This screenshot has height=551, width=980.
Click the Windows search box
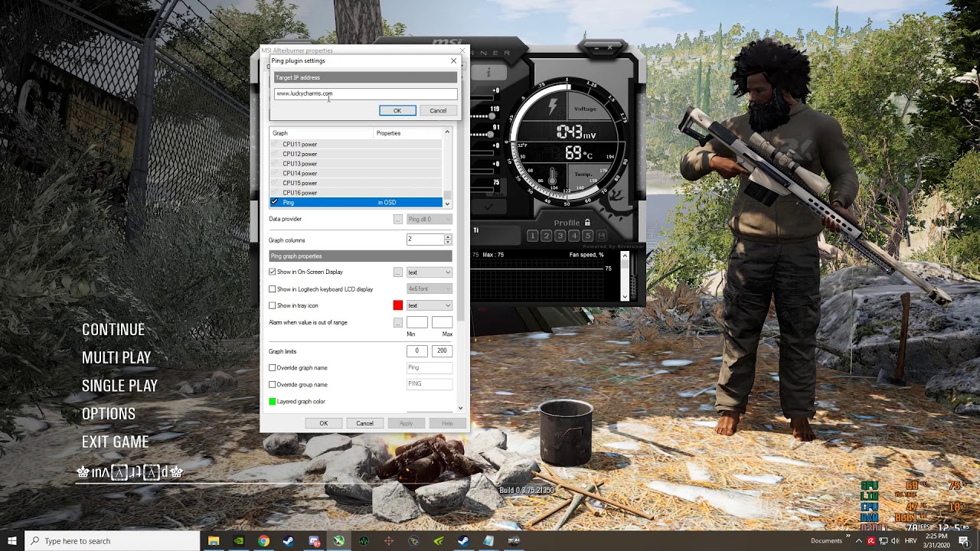click(113, 541)
